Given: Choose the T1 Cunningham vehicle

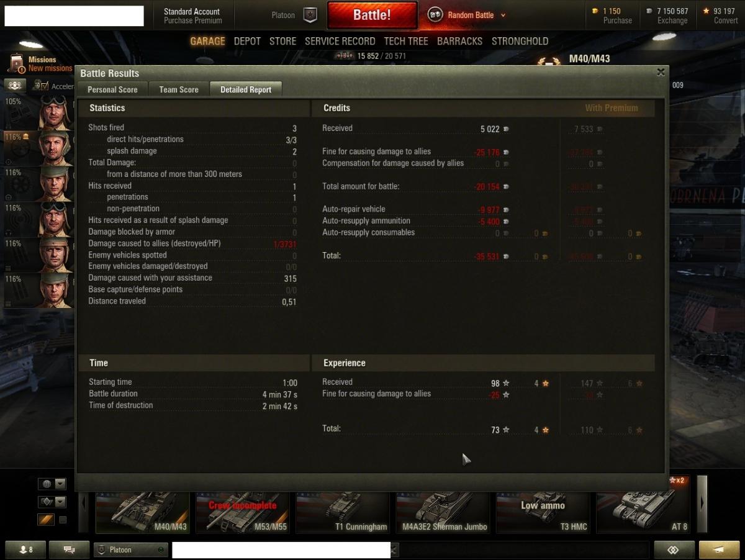Looking at the screenshot, I should click(x=343, y=512).
